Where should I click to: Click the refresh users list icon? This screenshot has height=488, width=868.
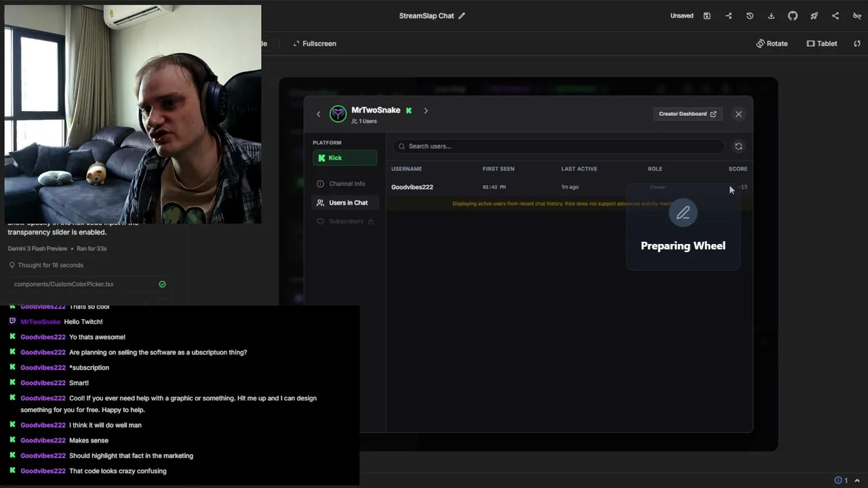click(x=738, y=146)
